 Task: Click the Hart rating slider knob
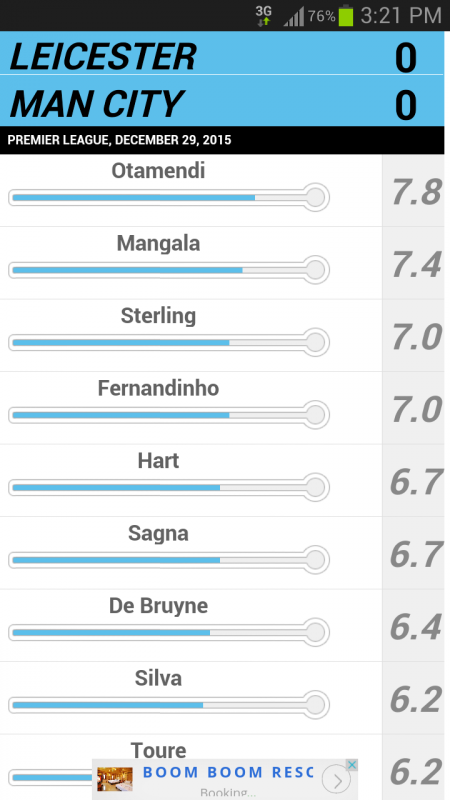coord(316,487)
